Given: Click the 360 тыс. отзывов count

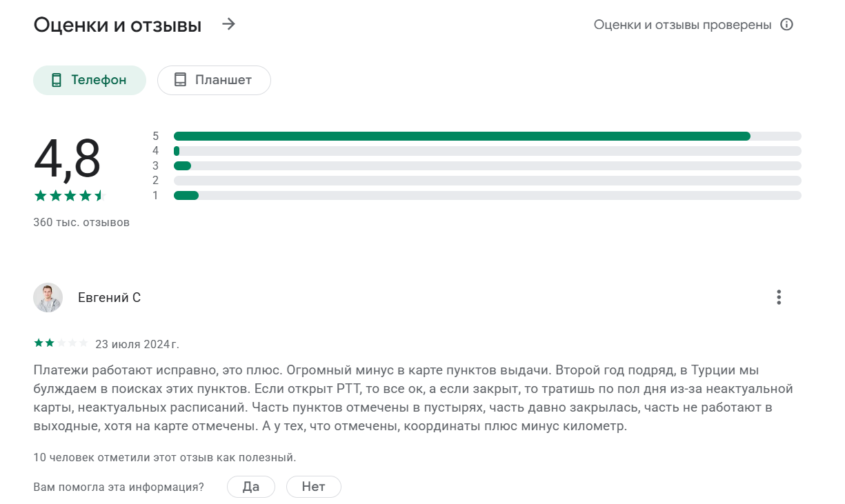Looking at the screenshot, I should coord(81,223).
